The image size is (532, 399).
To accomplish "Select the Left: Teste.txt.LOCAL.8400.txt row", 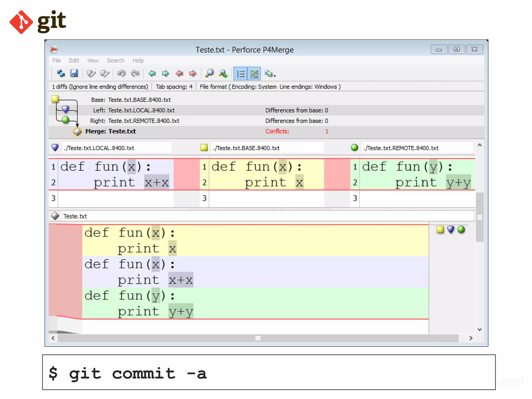I will click(266, 110).
